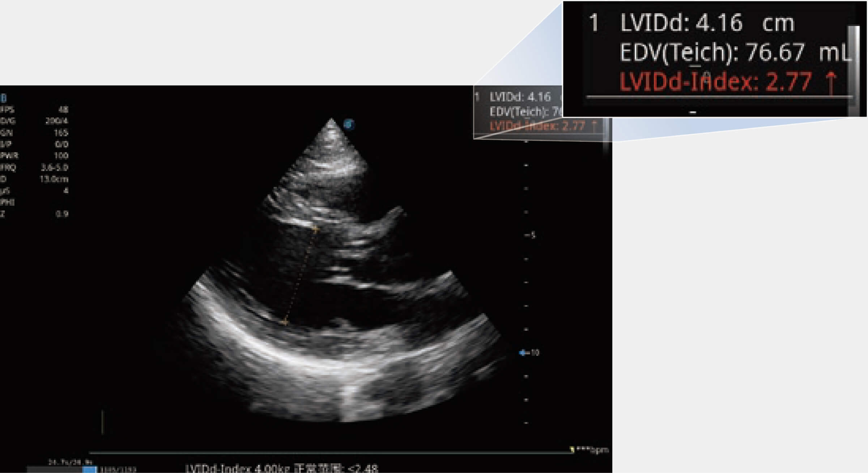The height and width of the screenshot is (473, 868).
Task: Click the GN 165 gain parameter
Action: 34,133
